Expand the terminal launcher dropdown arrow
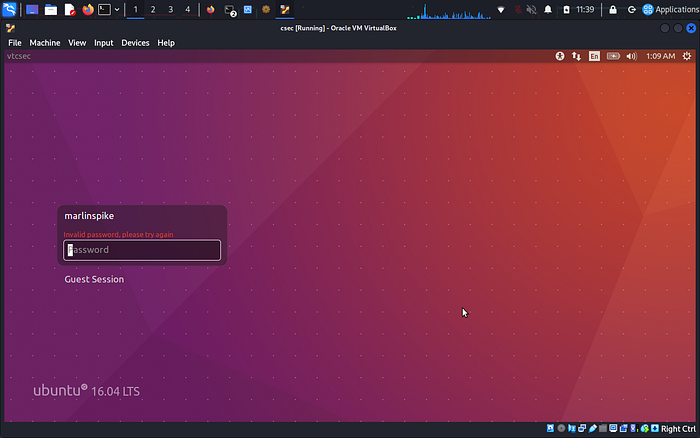Screen dimensions: 700x438 pos(117,9)
